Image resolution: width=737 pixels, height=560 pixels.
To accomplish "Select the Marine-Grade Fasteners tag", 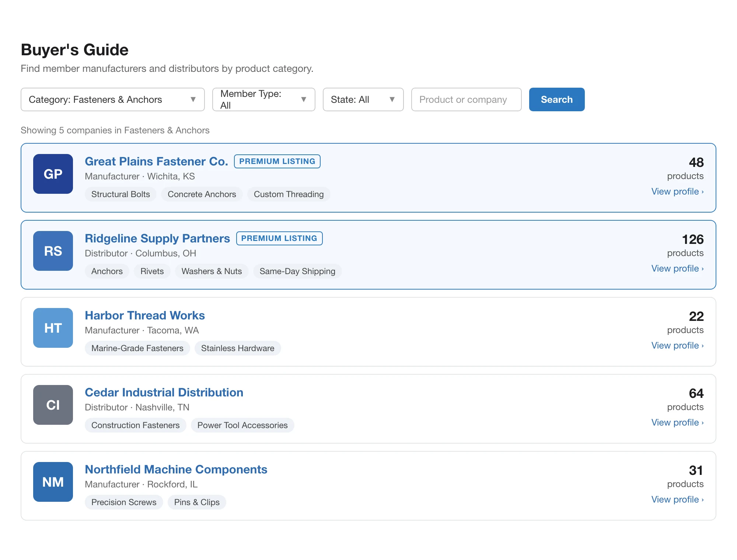I will [x=137, y=348].
